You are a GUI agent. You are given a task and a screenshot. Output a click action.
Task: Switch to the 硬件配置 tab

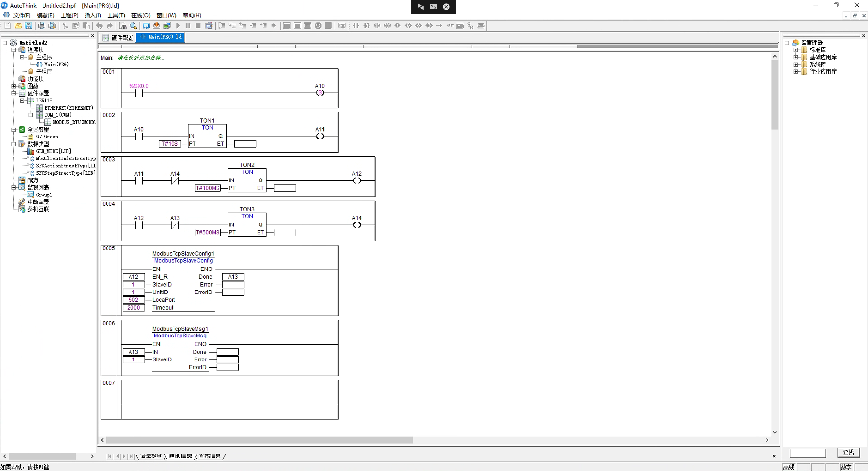click(x=118, y=38)
